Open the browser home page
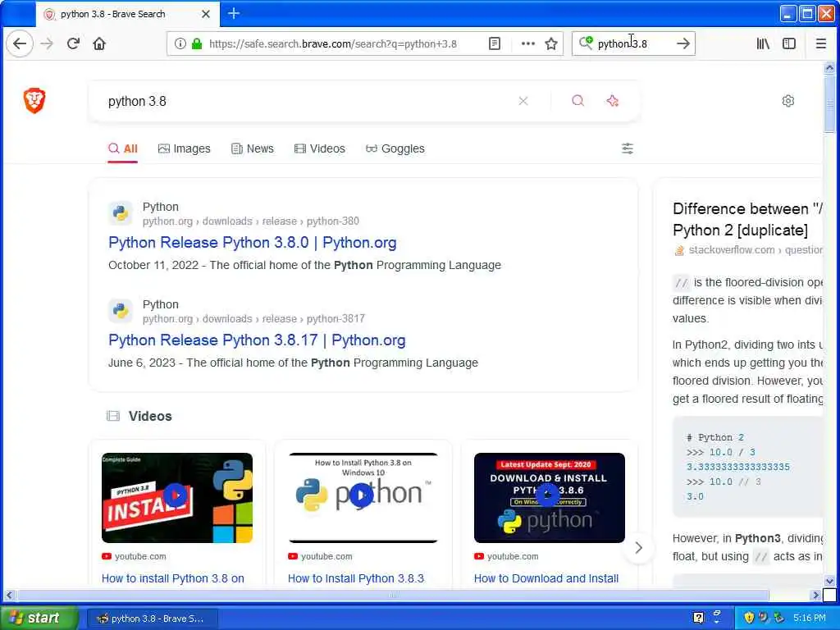 tap(99, 43)
